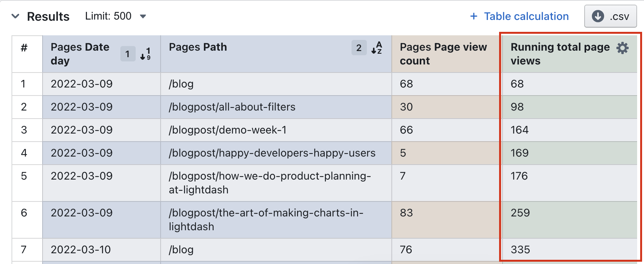This screenshot has width=644, height=264.
Task: Collapse the Results section chevron
Action: tap(15, 16)
